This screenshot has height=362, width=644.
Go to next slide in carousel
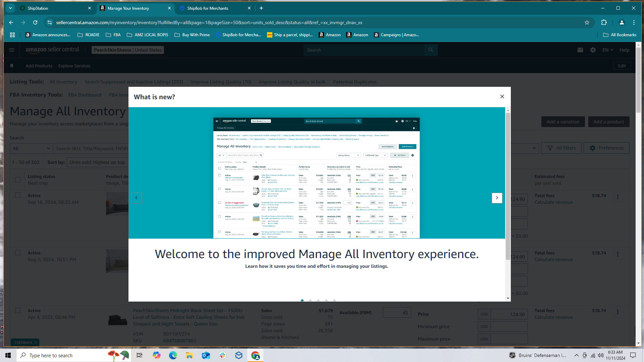coord(497,198)
